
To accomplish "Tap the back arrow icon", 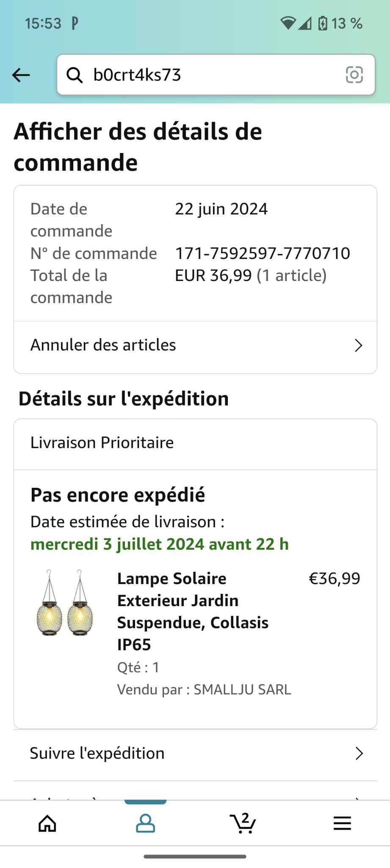I will [x=21, y=75].
